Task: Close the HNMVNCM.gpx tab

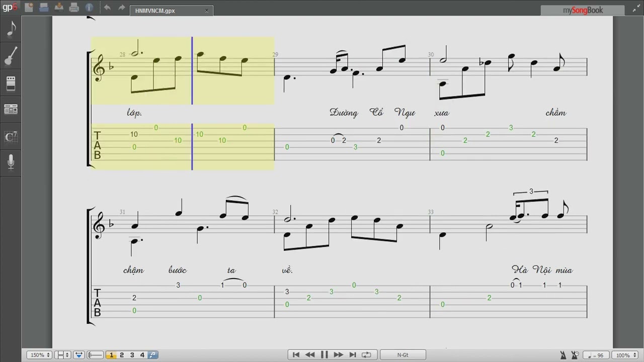Action: tap(207, 11)
